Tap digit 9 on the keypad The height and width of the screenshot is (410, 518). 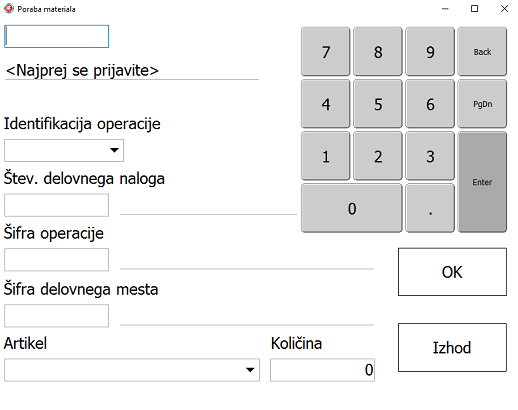430,52
